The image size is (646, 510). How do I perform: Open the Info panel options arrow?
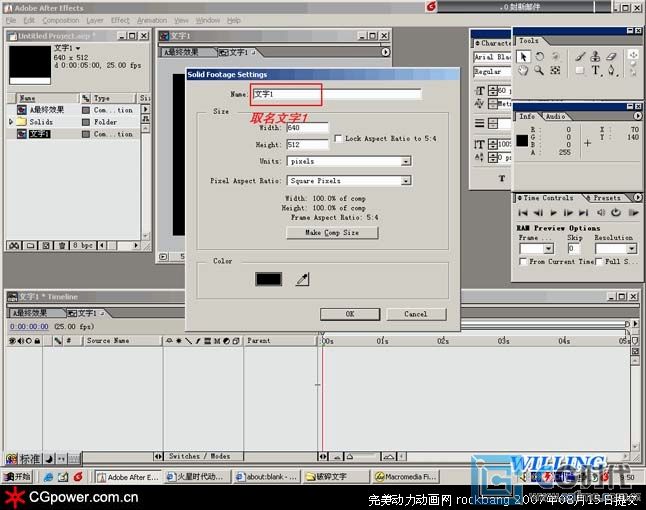click(x=637, y=117)
